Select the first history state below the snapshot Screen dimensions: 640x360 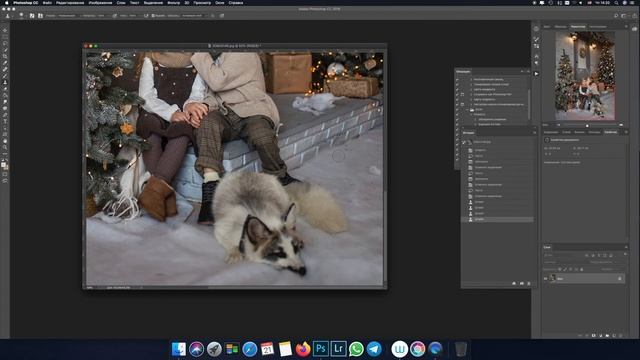[x=497, y=150]
